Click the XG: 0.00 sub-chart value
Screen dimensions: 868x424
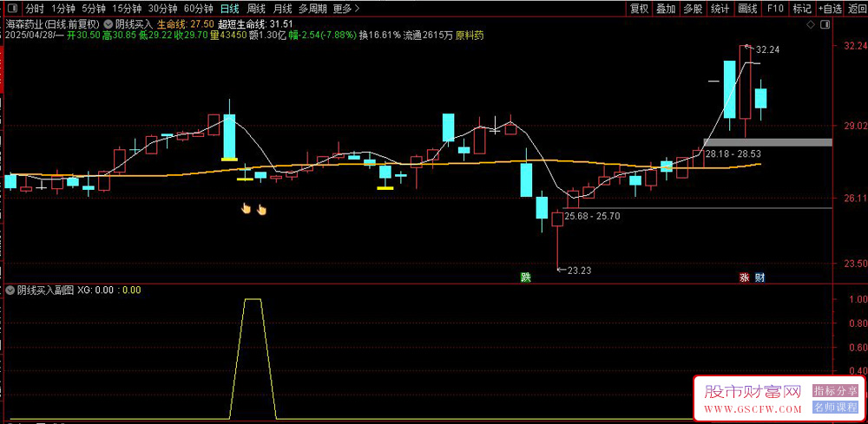[x=95, y=290]
